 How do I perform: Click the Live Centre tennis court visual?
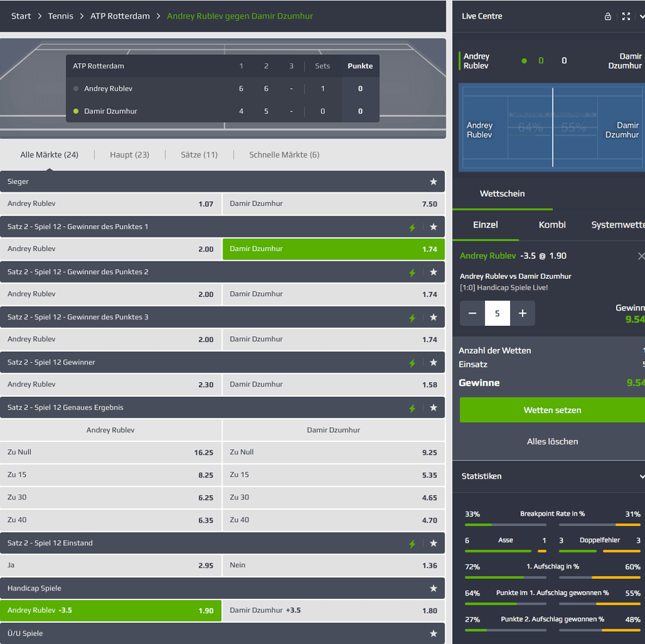[x=551, y=127]
